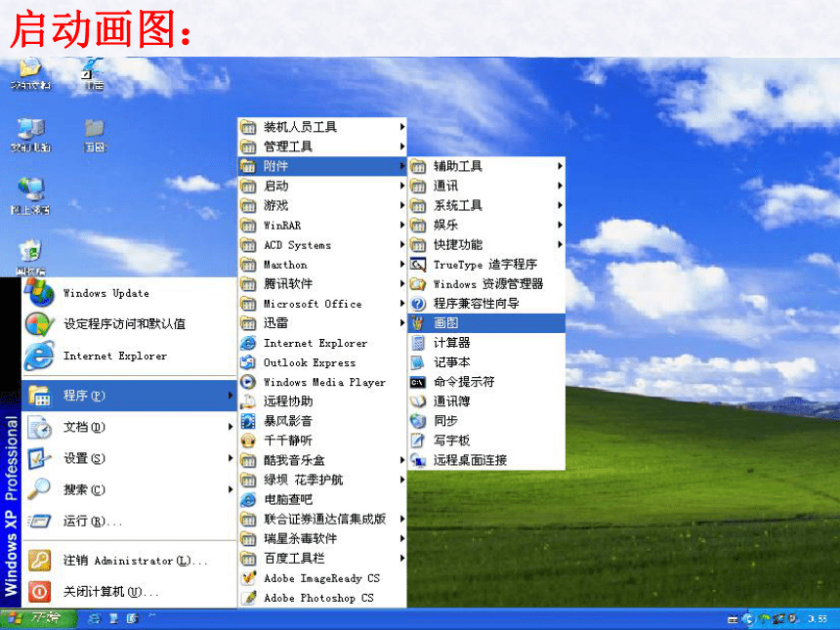Open the 瑞星杀毒软件 program group
The height and width of the screenshot is (630, 840).
(322, 538)
